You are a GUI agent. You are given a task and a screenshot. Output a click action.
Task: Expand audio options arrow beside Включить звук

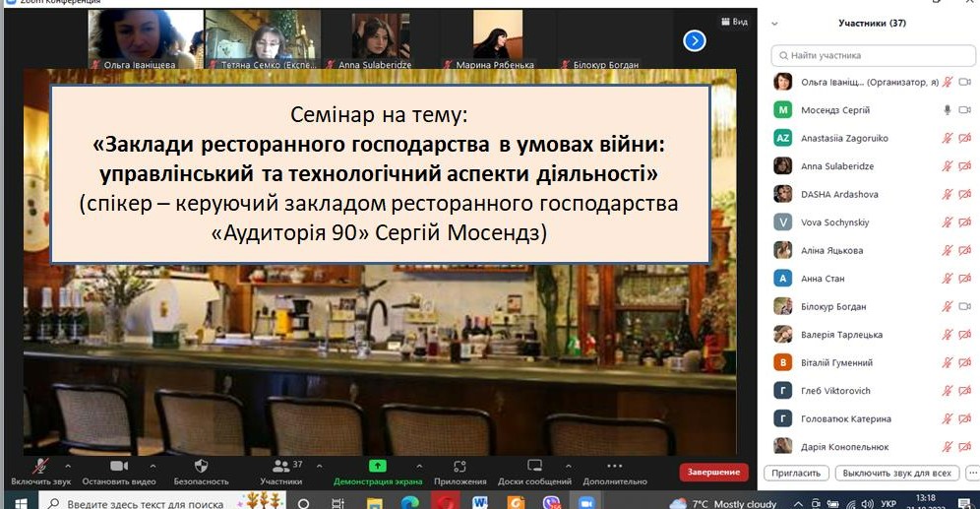68,466
